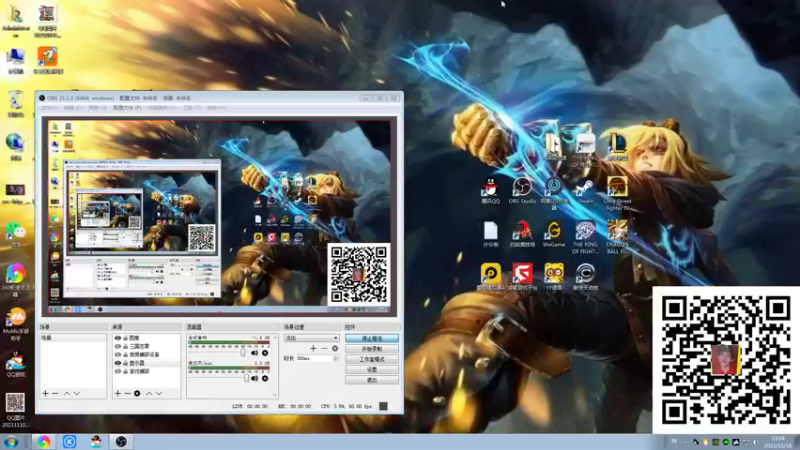This screenshot has height=450, width=800.
Task: Open the 360 browser desktop icon
Action: pos(15,280)
